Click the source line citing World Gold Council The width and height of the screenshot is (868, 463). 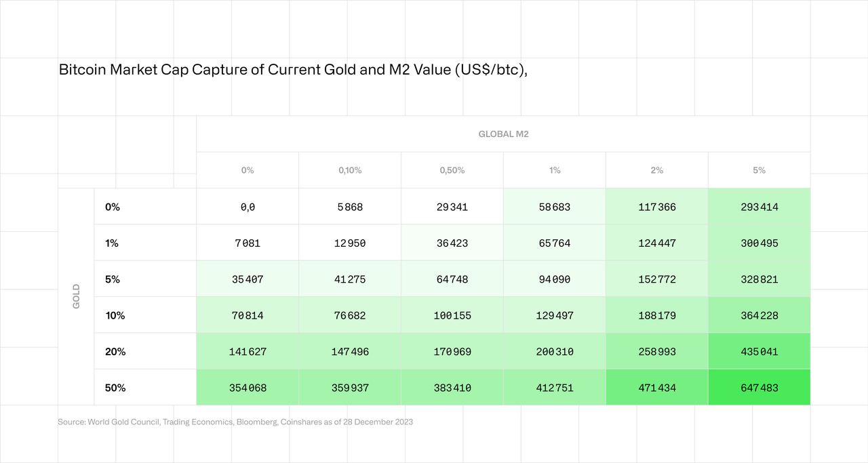pyautogui.click(x=235, y=422)
